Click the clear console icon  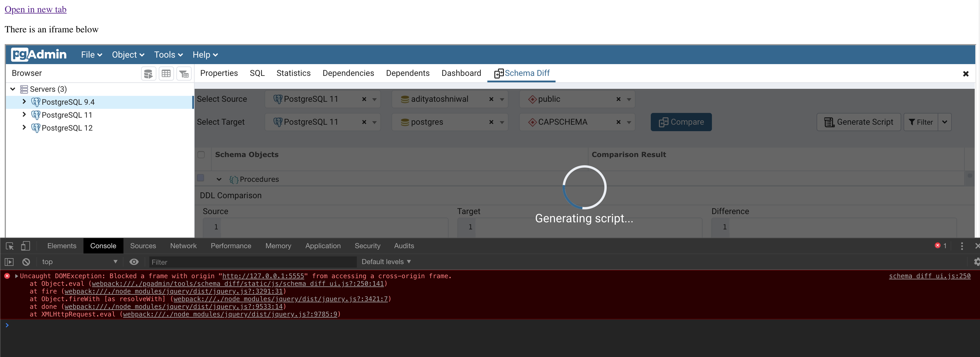pos(26,261)
